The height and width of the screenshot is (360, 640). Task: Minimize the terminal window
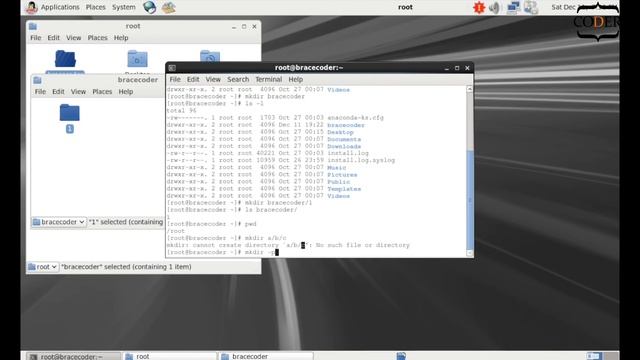(x=447, y=68)
